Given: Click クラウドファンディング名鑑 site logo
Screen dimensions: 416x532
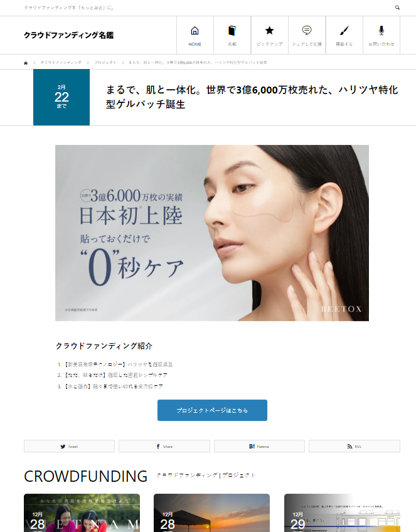Looking at the screenshot, I should coord(68,35).
